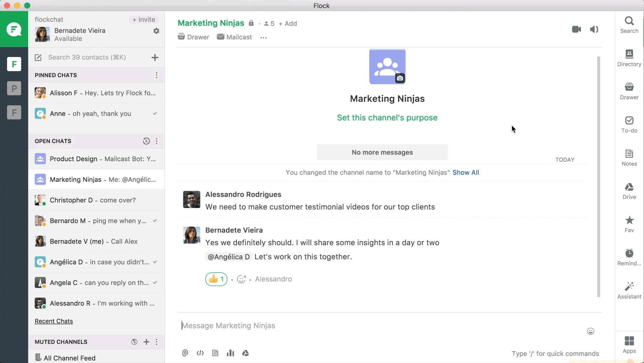Click the compose new message icon
The image size is (644, 363).
pyautogui.click(x=38, y=57)
